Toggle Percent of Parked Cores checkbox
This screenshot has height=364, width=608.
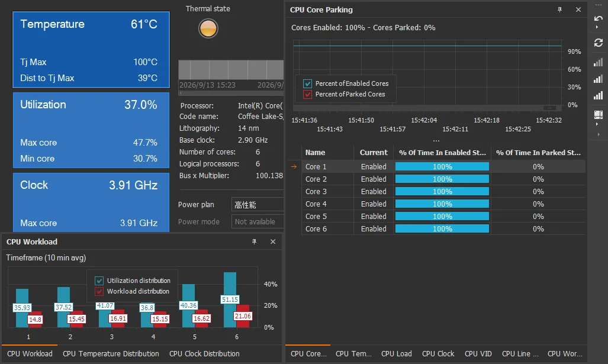(x=307, y=94)
